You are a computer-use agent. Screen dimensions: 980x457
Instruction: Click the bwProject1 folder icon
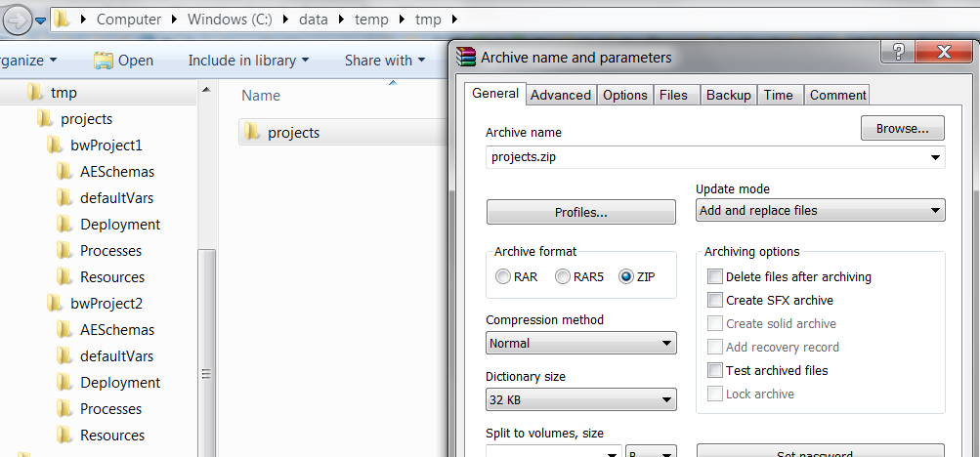pyautogui.click(x=55, y=145)
